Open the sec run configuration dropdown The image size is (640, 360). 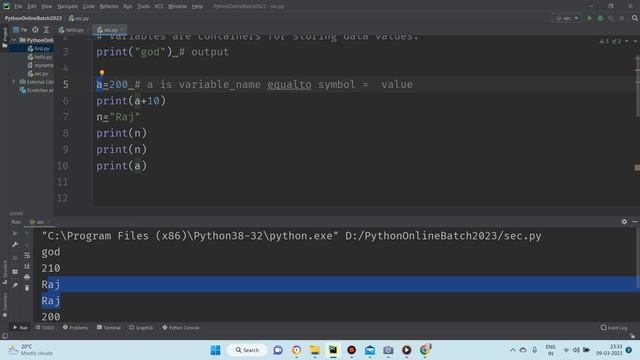(x=567, y=18)
